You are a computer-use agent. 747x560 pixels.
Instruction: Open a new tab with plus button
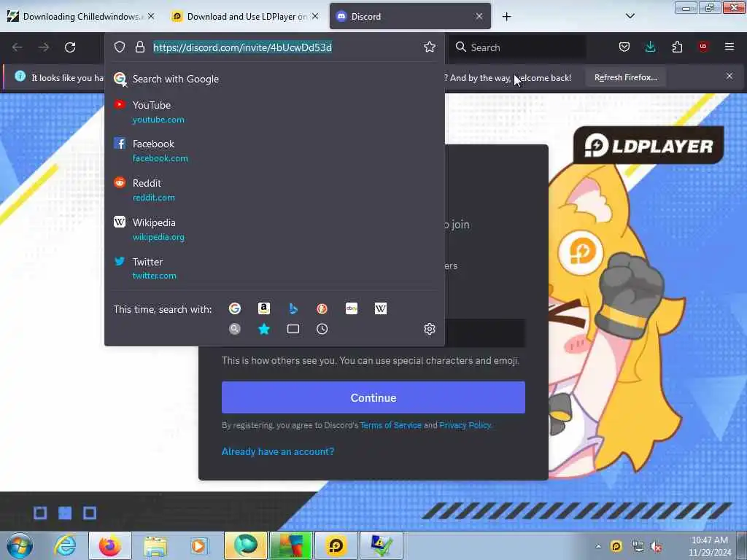(x=506, y=17)
